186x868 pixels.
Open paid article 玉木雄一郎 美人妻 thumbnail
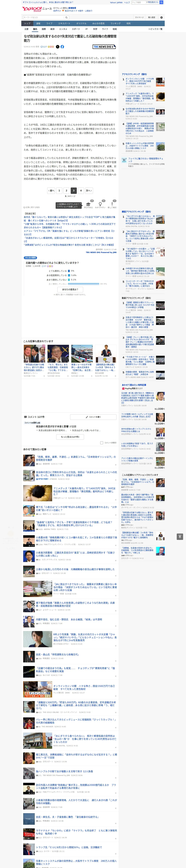[160, 396]
